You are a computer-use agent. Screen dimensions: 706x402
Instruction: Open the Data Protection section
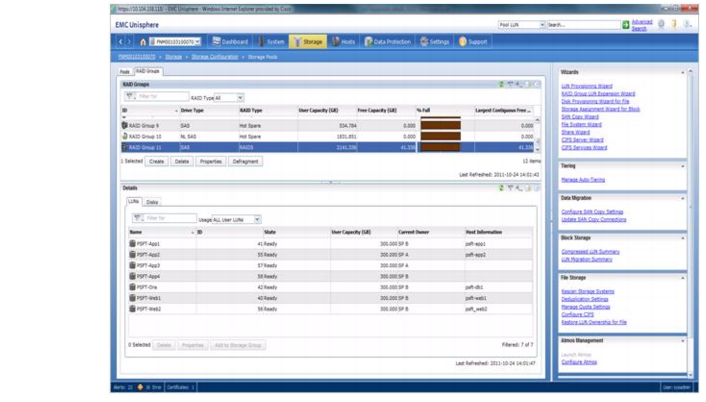point(388,42)
